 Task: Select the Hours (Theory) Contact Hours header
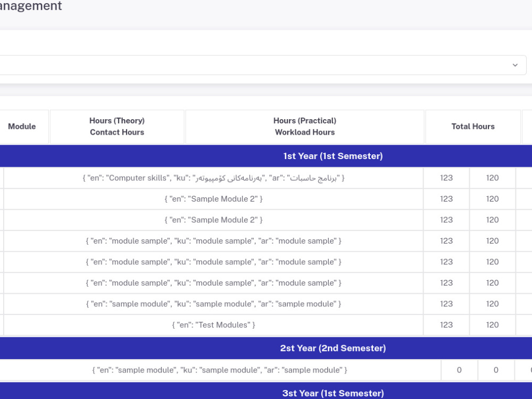point(117,127)
